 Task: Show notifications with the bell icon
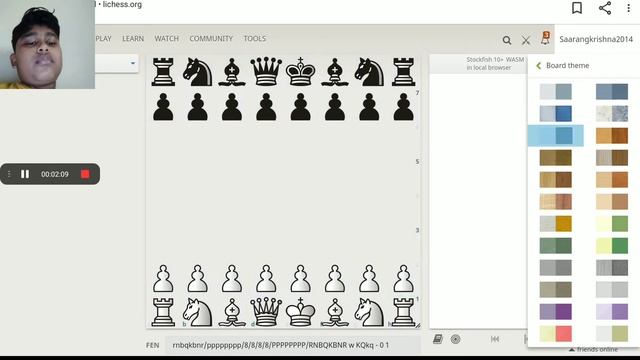tap(546, 38)
